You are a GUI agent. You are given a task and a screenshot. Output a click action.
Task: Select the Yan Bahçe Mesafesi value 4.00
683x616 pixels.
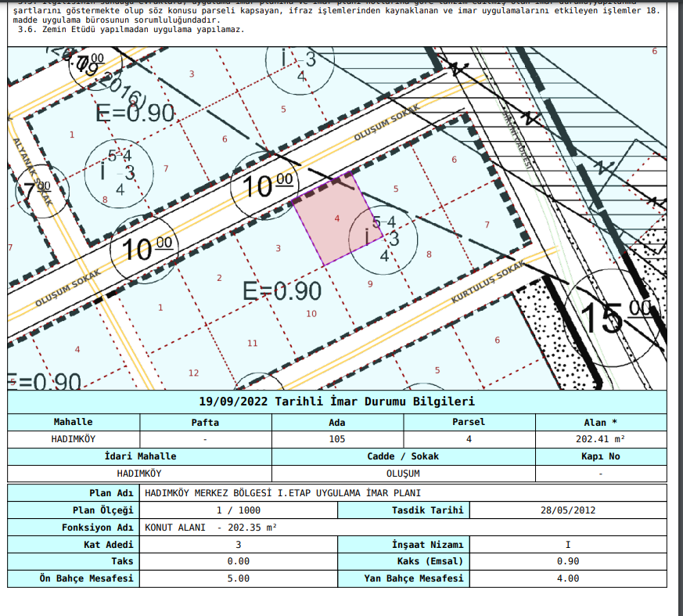point(568,578)
